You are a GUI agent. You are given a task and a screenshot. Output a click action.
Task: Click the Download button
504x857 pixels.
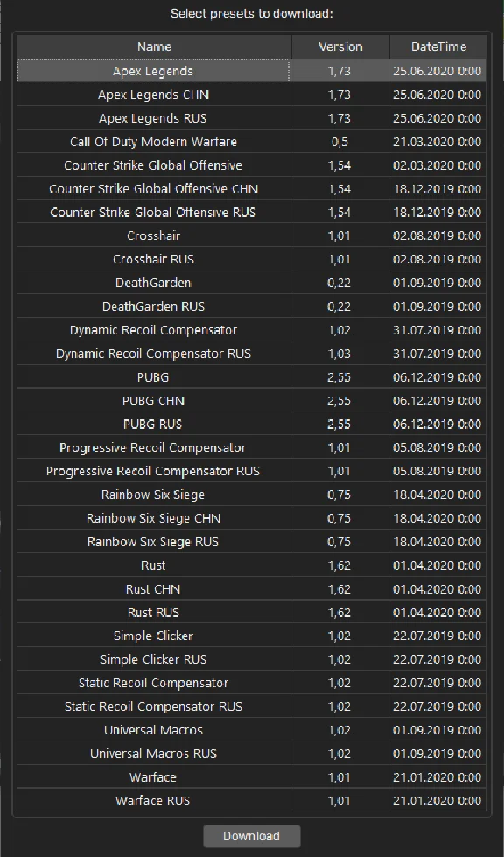click(252, 836)
